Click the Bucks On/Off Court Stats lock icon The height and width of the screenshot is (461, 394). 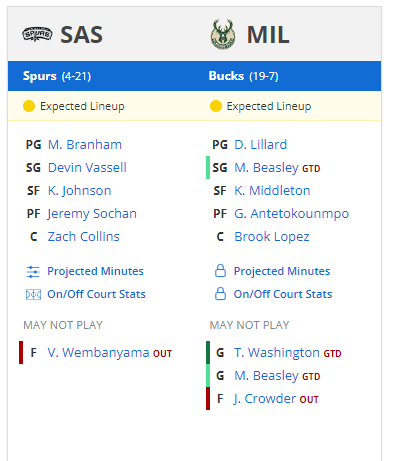(220, 294)
